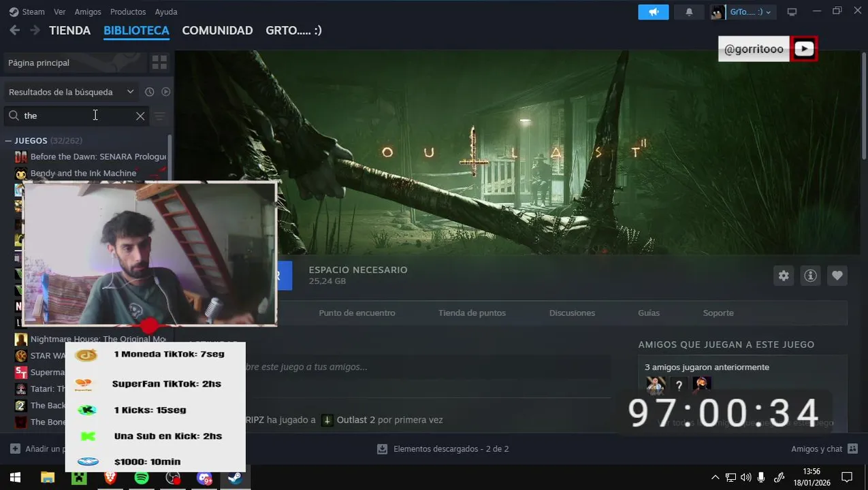Open the Tienda de puntos tab
Screen dimensions: 868x490
[x=472, y=313]
